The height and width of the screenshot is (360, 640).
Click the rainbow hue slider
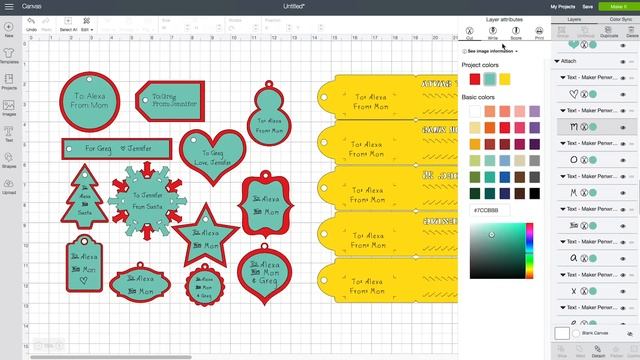click(529, 251)
